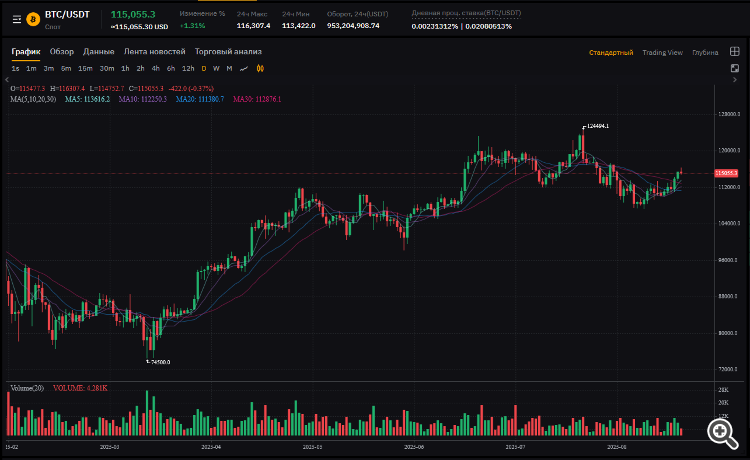Select the D daily interval
Viewport: 750px width, 460px height.
pos(204,69)
